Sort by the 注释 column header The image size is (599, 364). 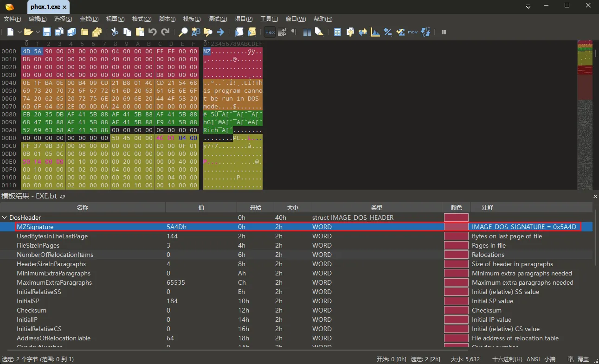pyautogui.click(x=531, y=207)
